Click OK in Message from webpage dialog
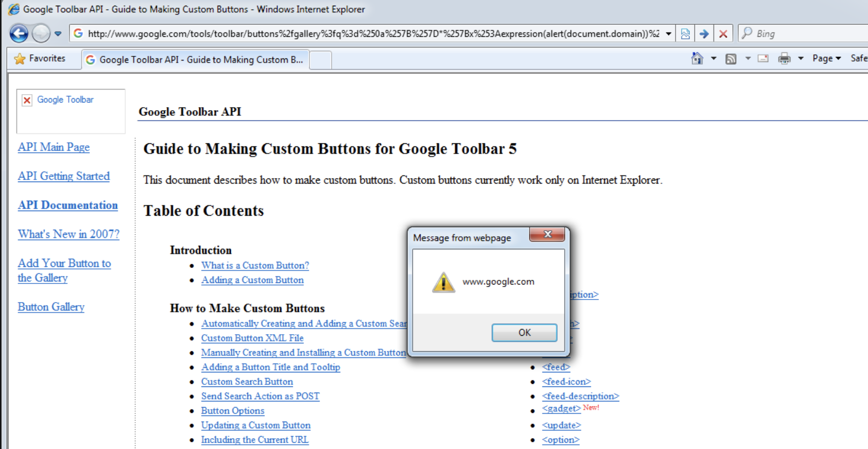 [524, 333]
